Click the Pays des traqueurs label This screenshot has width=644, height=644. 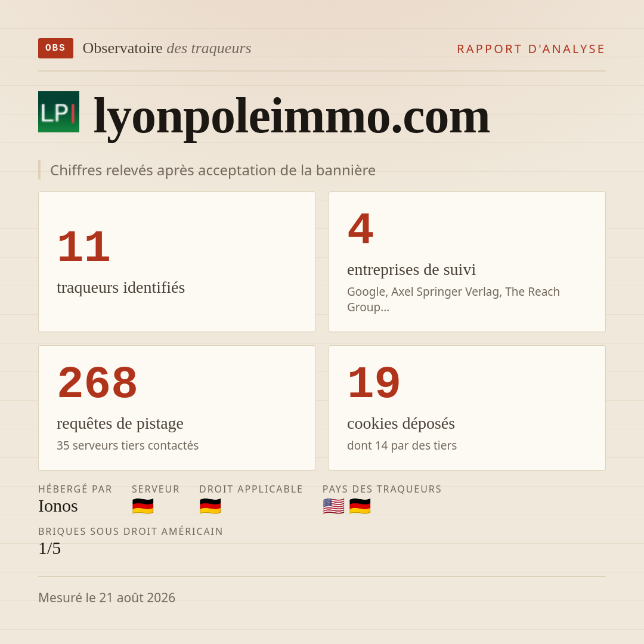click(x=382, y=489)
